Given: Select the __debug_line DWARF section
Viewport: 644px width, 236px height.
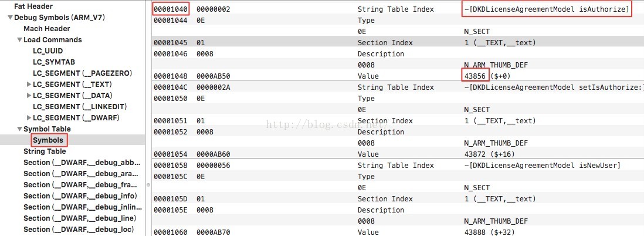Looking at the screenshot, I should coord(80,218).
